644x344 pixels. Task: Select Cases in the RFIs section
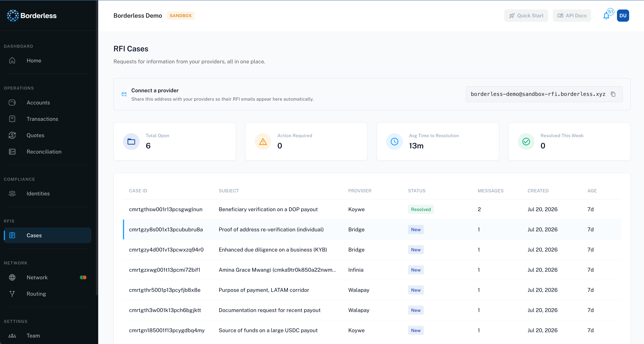(48, 235)
